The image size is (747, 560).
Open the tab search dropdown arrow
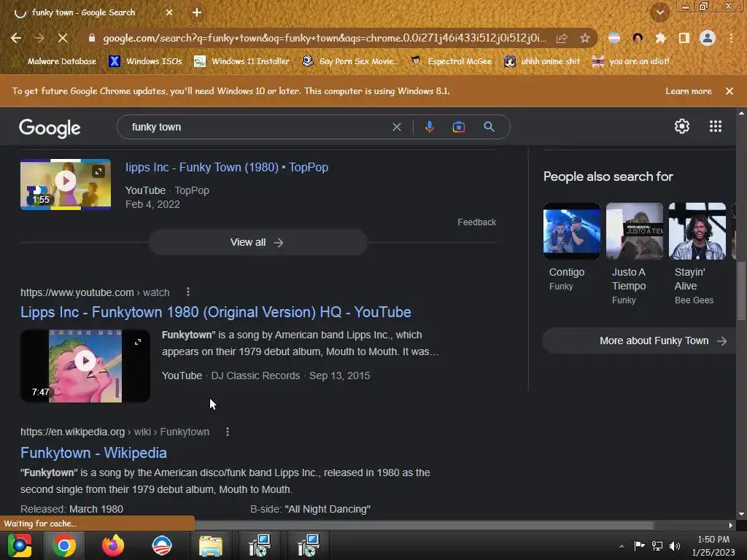(x=660, y=13)
